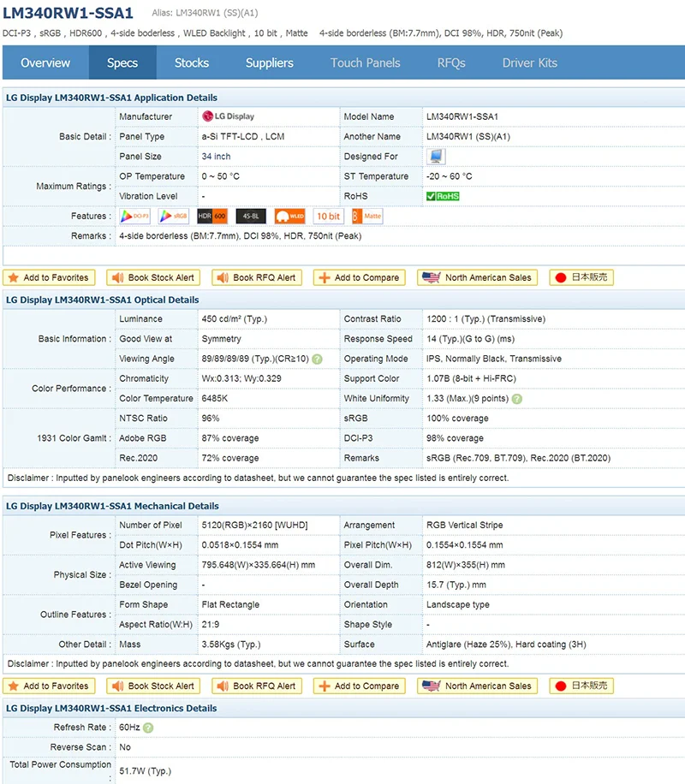Open the Driver Kits tab

point(530,63)
